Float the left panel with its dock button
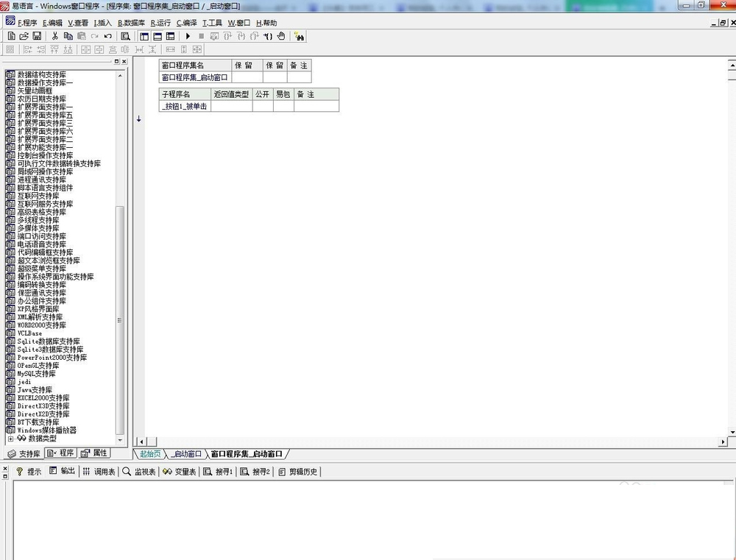Viewport: 736px width, 560px height. [117, 62]
